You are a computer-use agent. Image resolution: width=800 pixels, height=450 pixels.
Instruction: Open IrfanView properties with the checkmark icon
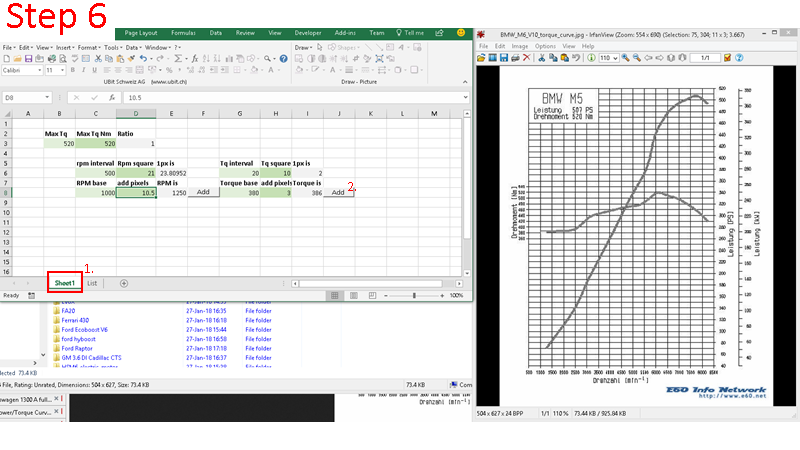[728, 58]
